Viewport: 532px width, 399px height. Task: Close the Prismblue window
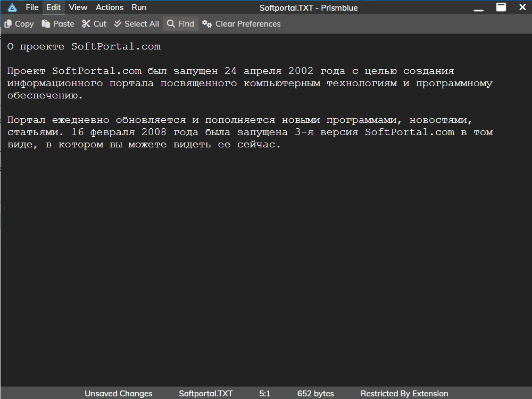point(522,7)
